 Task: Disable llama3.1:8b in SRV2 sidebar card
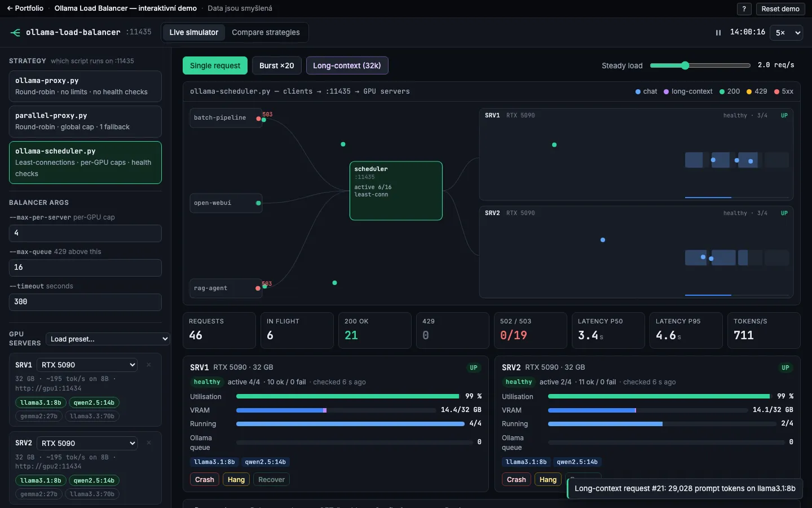tap(41, 481)
